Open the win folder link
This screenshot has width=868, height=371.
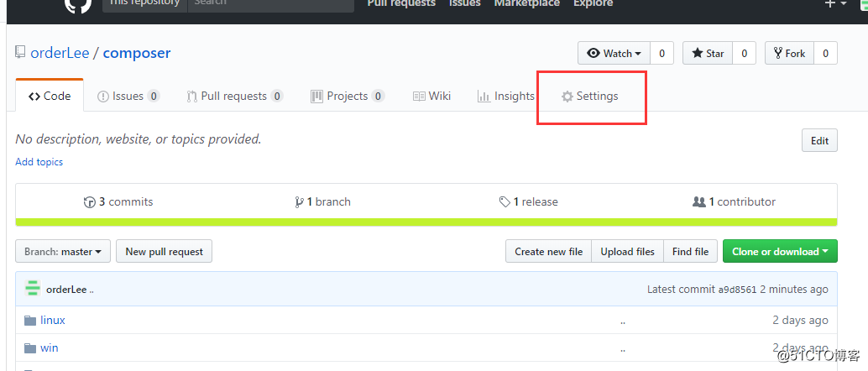point(50,347)
